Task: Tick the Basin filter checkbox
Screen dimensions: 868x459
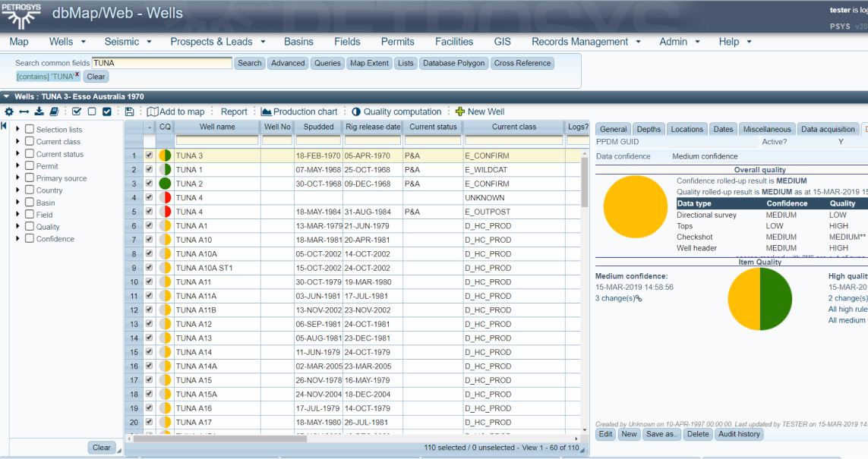Action: [30, 203]
